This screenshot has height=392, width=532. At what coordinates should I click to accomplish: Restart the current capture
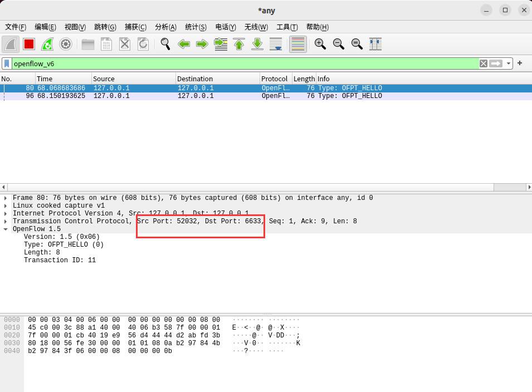tap(47, 44)
